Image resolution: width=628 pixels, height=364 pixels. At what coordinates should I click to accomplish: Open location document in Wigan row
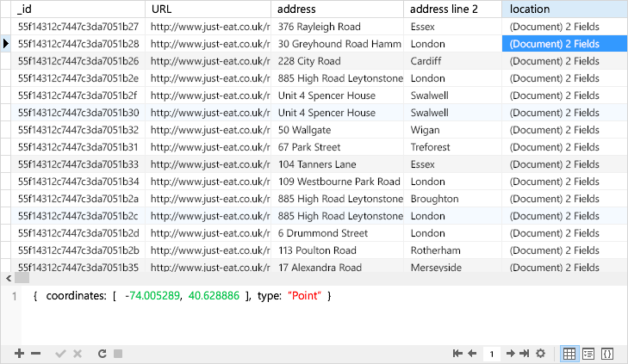pyautogui.click(x=564, y=130)
